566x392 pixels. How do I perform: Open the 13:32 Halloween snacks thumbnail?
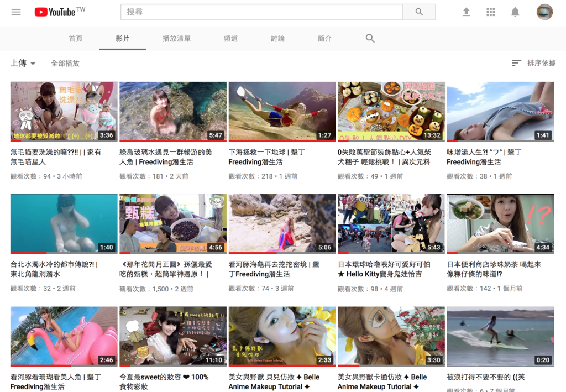coord(391,112)
